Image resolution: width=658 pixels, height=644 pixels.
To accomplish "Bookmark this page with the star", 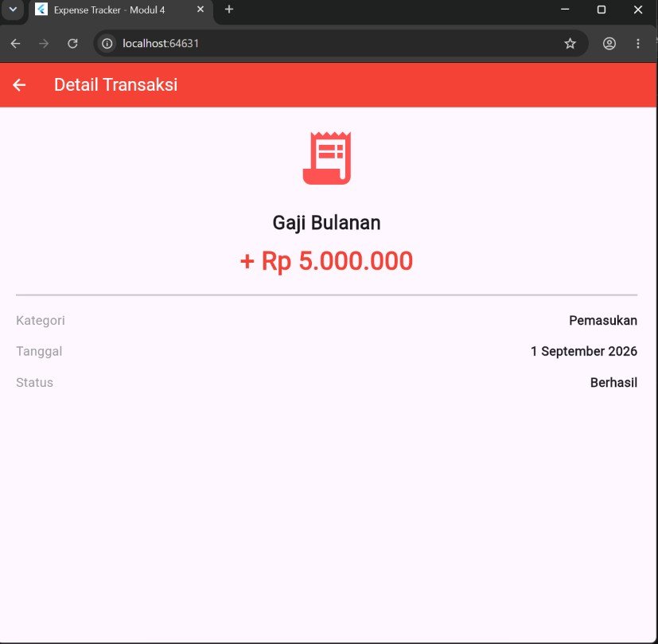I will 570,44.
